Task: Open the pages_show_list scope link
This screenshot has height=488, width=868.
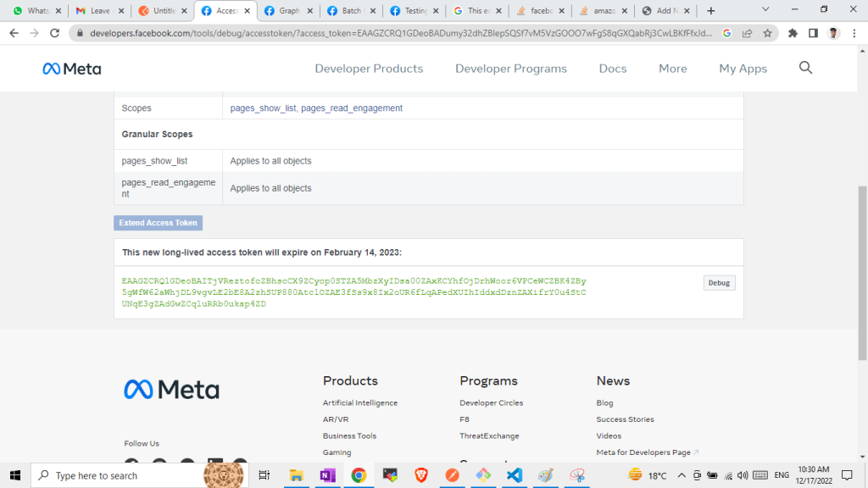Action: (x=262, y=108)
